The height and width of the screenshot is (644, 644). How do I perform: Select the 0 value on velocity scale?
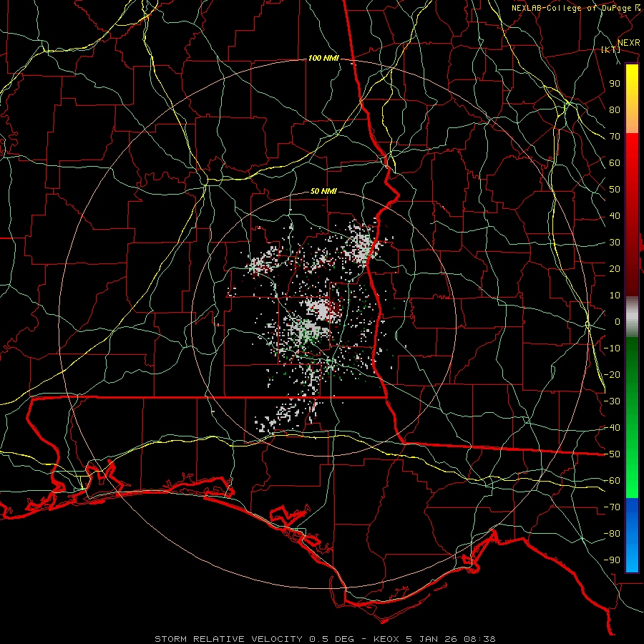coord(618,322)
